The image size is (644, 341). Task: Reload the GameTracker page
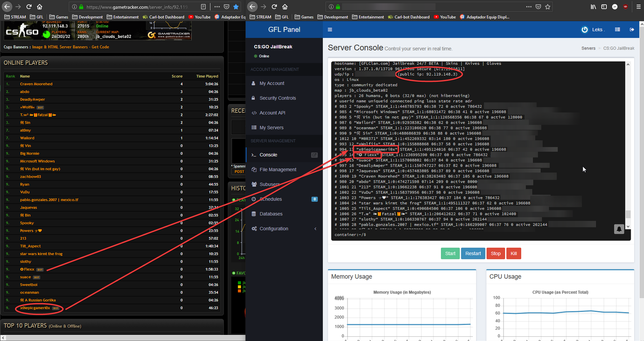tap(29, 6)
